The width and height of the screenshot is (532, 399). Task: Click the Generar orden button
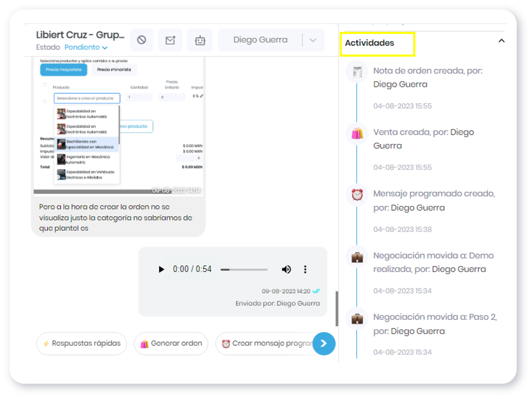point(171,343)
